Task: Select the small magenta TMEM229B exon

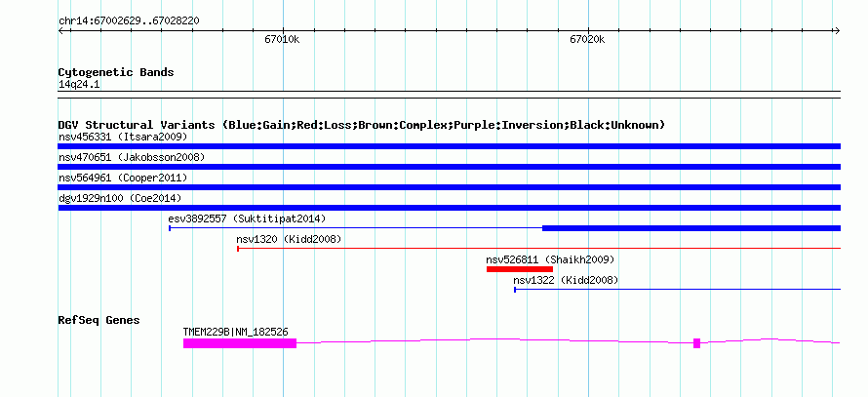Action: [697, 343]
